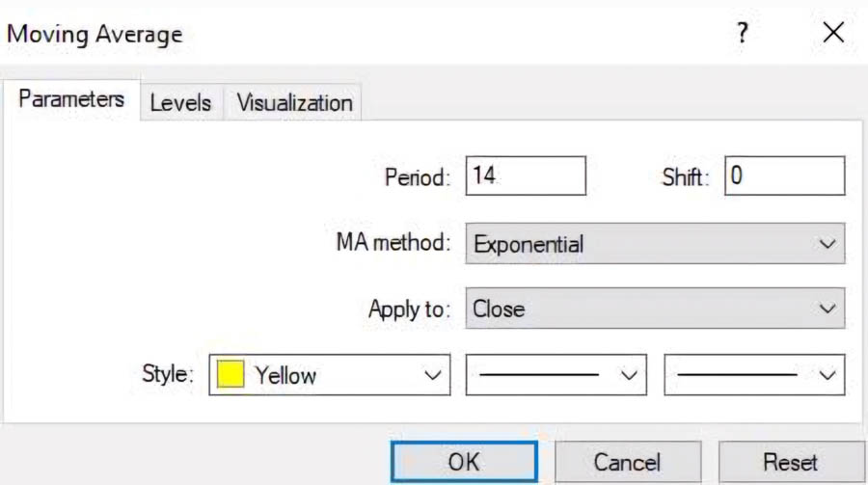Viewport: 868px width, 485px height.
Task: Click the yellow color swatch
Action: 231,374
